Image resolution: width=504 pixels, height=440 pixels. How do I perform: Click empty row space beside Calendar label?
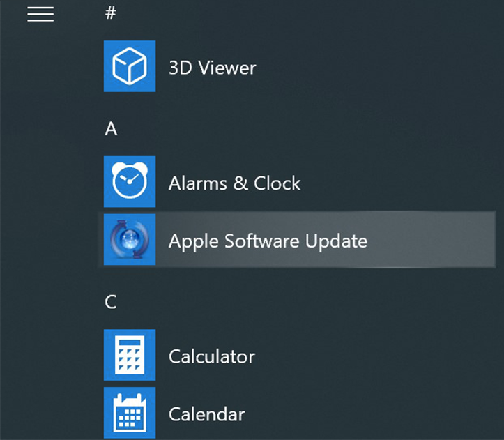click(x=372, y=413)
